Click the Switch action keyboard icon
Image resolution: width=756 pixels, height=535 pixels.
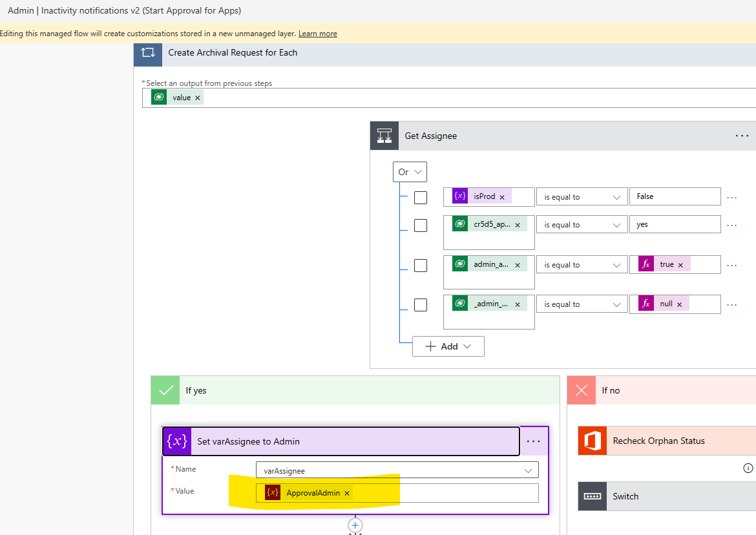coord(592,496)
